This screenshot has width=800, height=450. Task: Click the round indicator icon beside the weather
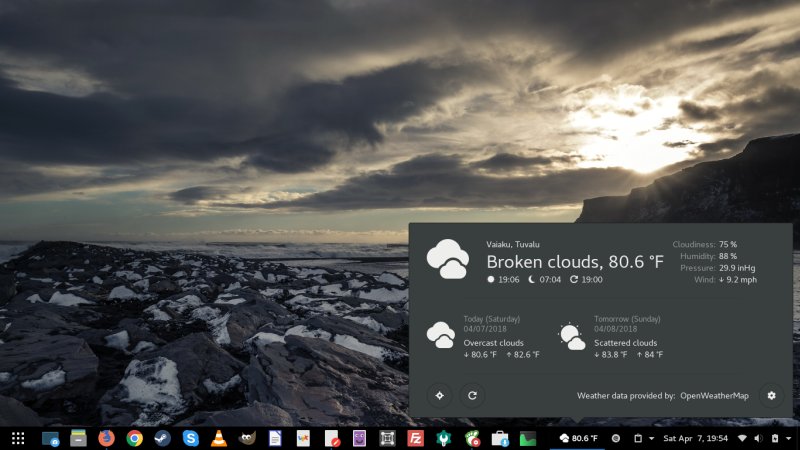coord(616,438)
